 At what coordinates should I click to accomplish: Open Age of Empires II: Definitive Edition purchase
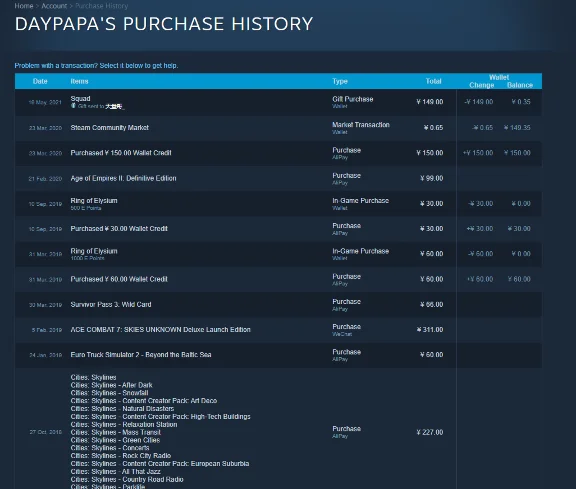(278, 178)
